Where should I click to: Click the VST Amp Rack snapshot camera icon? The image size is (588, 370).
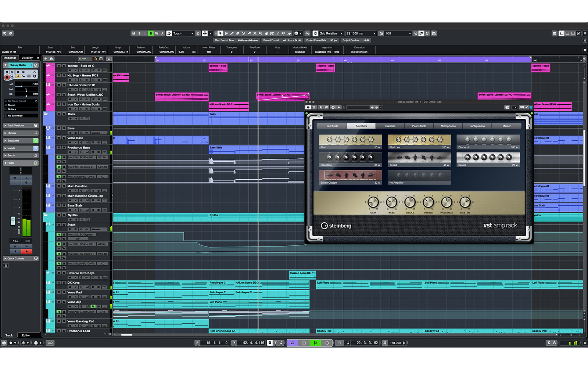point(507,107)
